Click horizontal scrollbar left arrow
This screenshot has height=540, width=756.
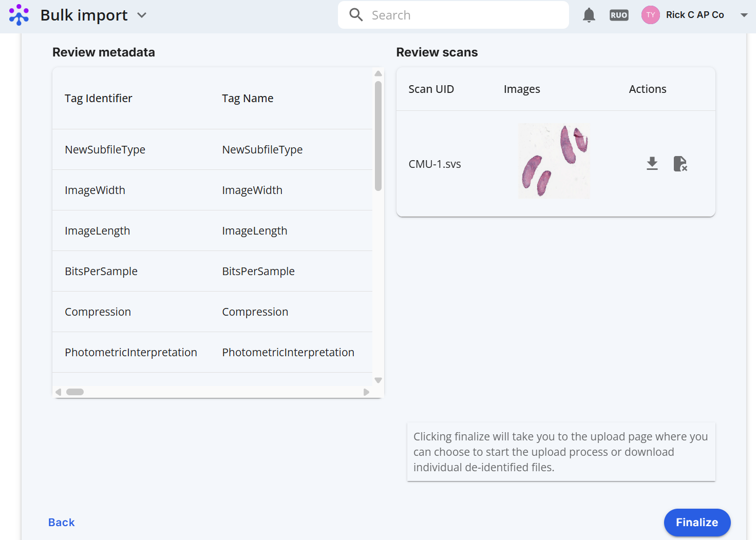[x=59, y=392]
